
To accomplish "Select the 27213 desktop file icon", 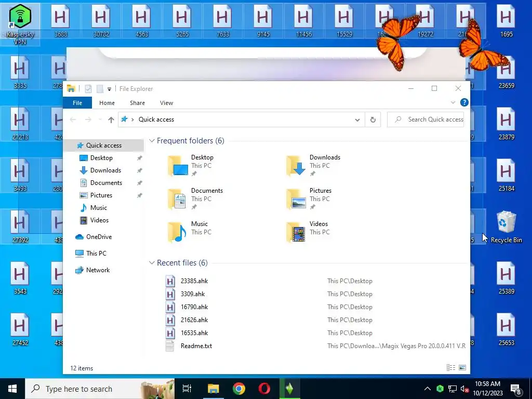I will tap(20, 124).
